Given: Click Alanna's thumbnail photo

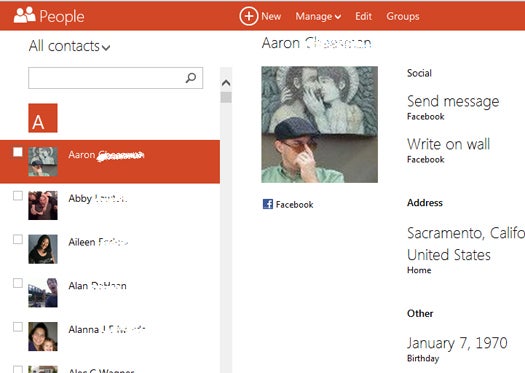Looking at the screenshot, I should [43, 337].
